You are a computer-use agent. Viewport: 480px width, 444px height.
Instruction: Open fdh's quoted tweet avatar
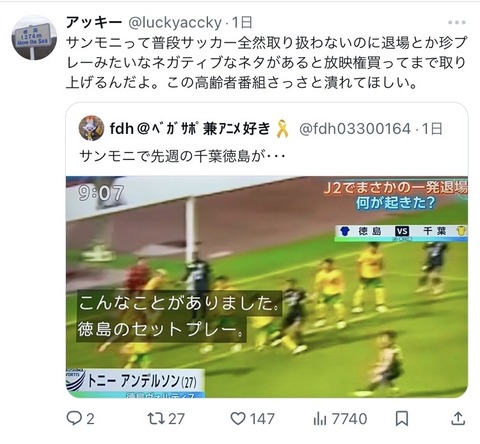point(91,128)
